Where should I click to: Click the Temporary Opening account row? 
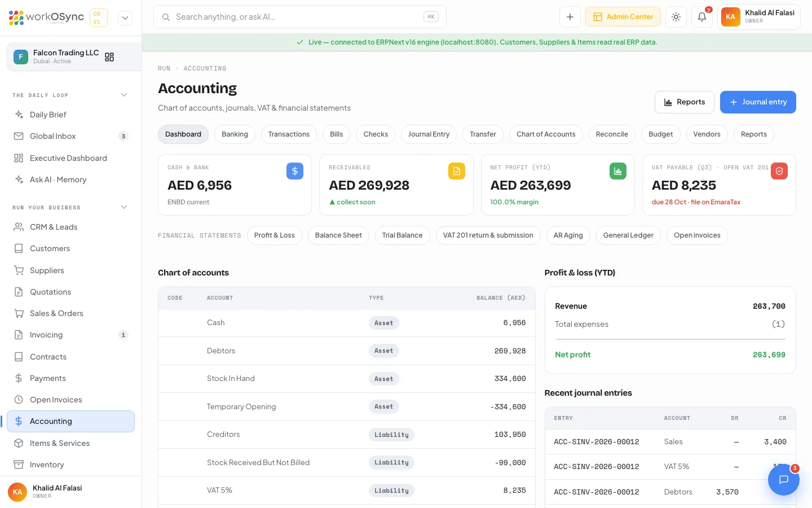tap(347, 406)
